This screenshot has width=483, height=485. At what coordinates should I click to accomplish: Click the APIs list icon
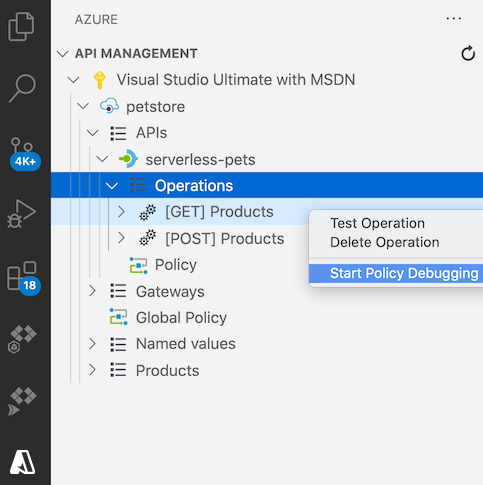point(118,133)
